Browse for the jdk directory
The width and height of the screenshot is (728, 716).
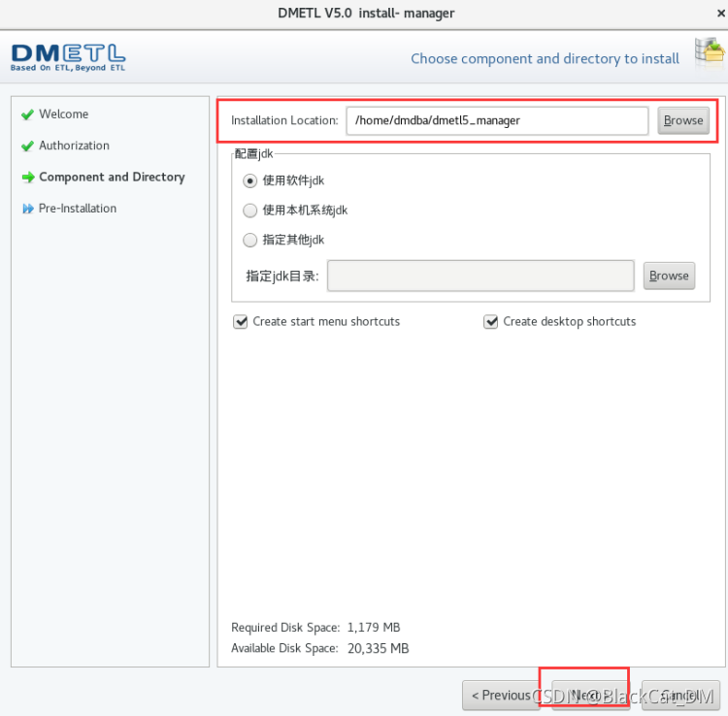pyautogui.click(x=669, y=276)
